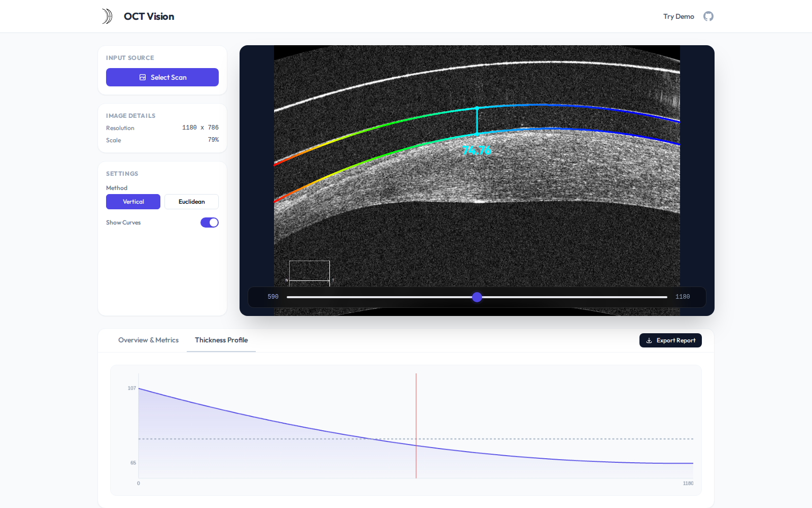This screenshot has height=508, width=812.
Task: Click the 1180 value label on slider
Action: (683, 297)
